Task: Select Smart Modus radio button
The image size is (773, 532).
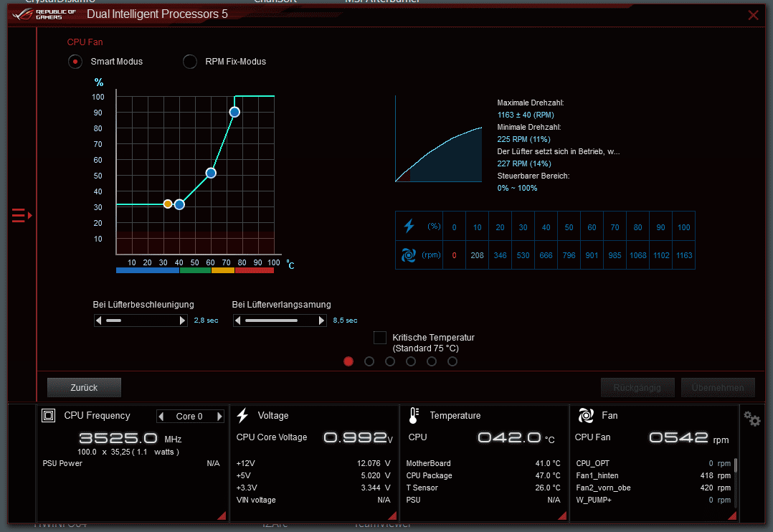Action: [x=75, y=62]
